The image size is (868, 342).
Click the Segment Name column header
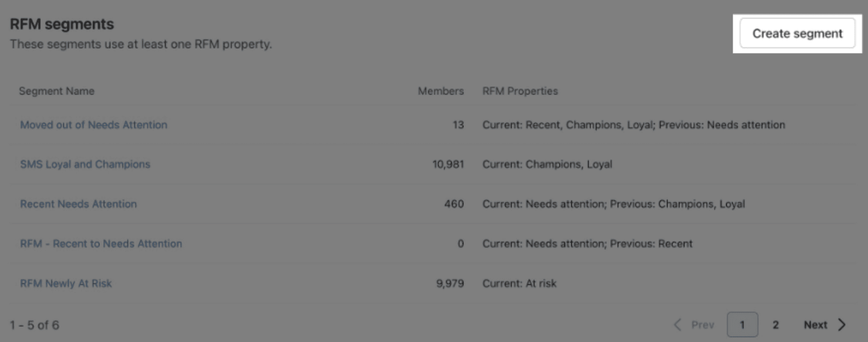click(56, 91)
